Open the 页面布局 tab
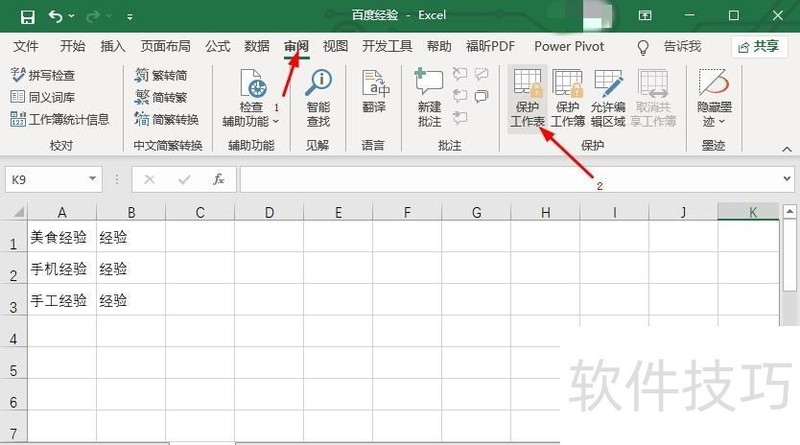This screenshot has width=800, height=445. point(165,46)
